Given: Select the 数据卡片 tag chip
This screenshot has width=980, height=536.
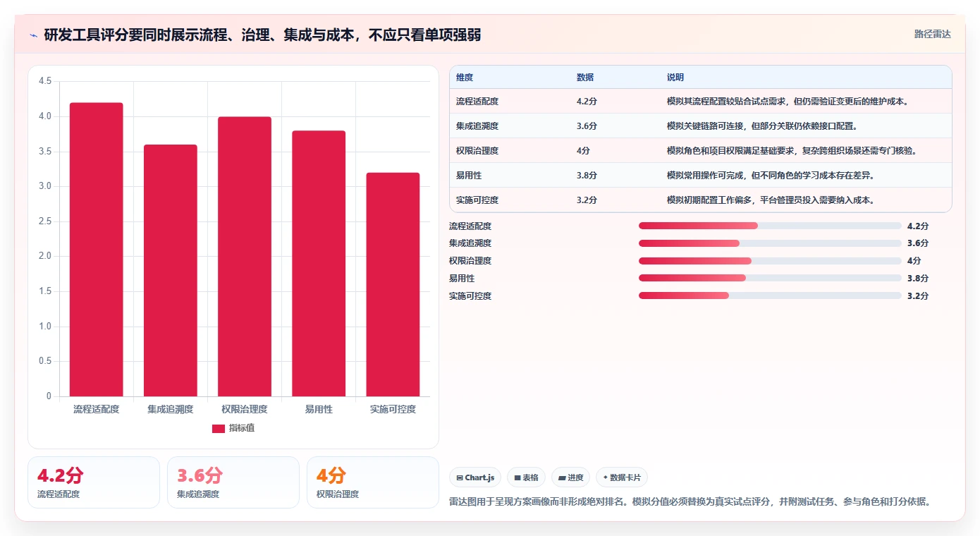Looking at the screenshot, I should (622, 477).
